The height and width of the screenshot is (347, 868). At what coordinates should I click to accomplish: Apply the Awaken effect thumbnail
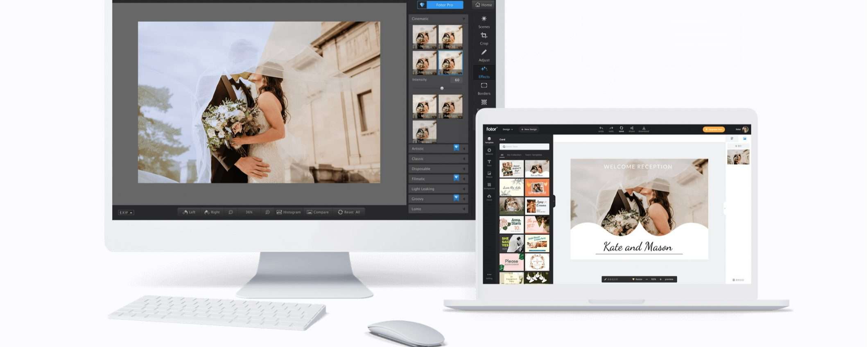coord(450,106)
